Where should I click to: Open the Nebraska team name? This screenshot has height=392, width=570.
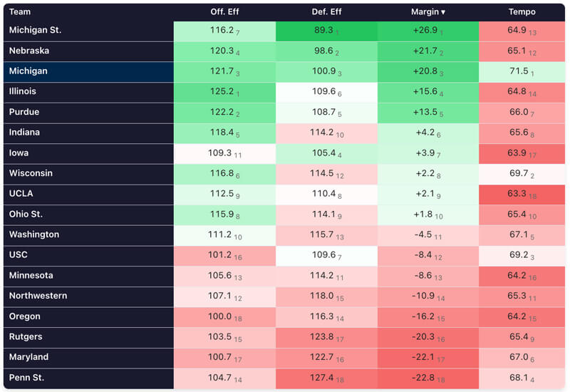[29, 51]
